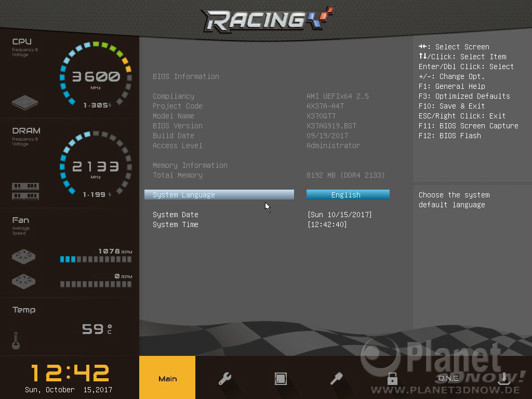Click the thermometer temperature icon

pos(16,341)
